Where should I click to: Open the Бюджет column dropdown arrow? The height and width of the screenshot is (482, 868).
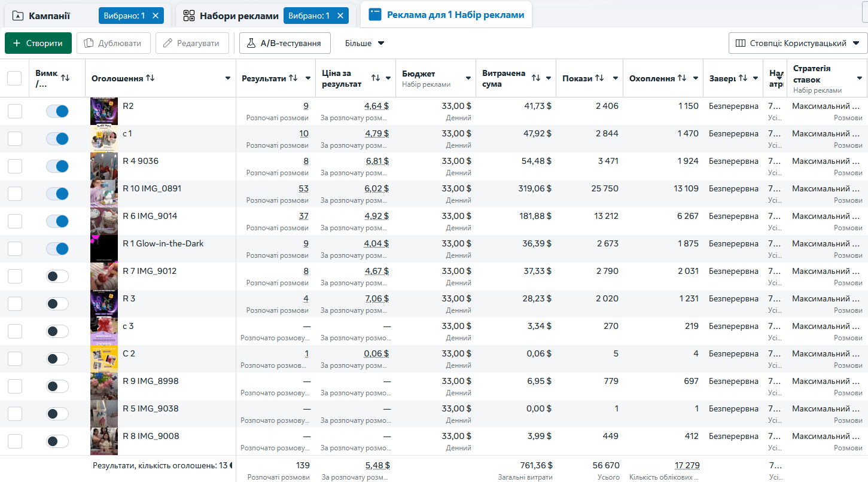(469, 78)
